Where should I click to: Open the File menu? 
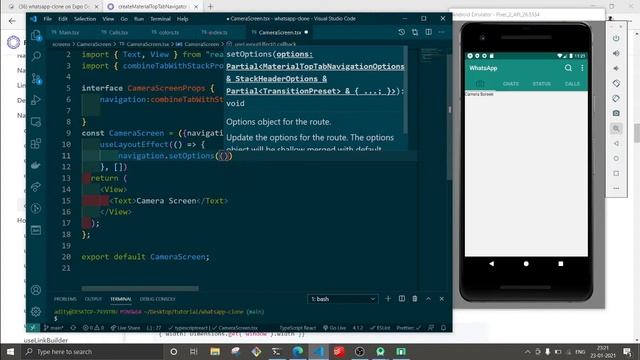tap(48, 19)
